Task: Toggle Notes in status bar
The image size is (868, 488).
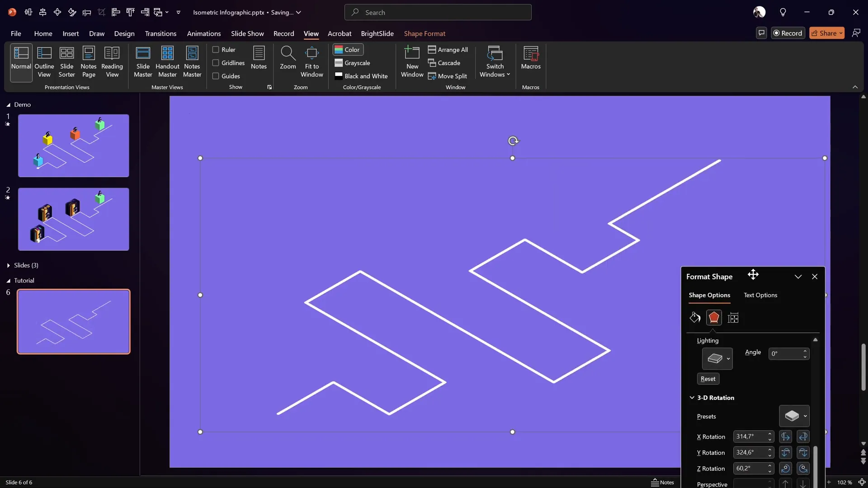Action: 662,482
